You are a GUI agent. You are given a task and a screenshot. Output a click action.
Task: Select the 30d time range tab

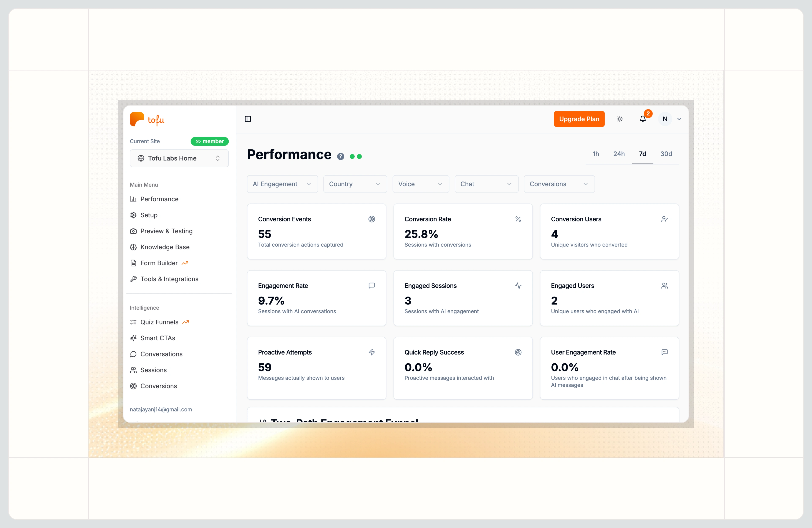tap(666, 154)
